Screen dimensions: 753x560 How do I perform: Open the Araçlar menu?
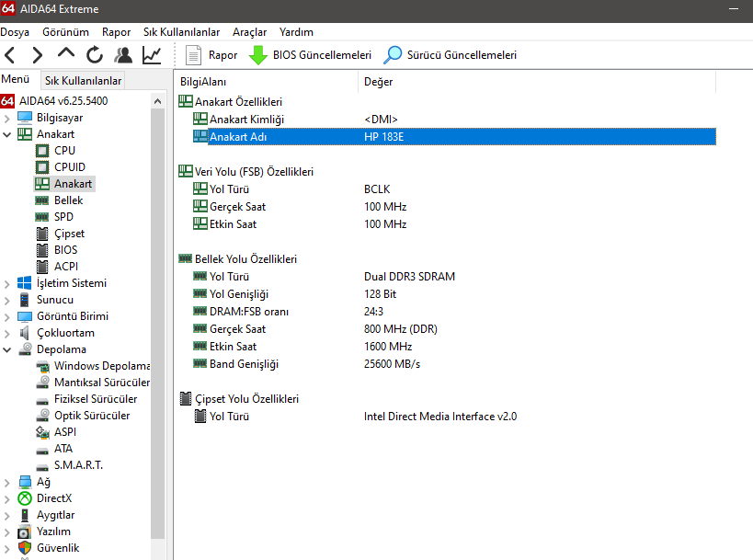(249, 32)
